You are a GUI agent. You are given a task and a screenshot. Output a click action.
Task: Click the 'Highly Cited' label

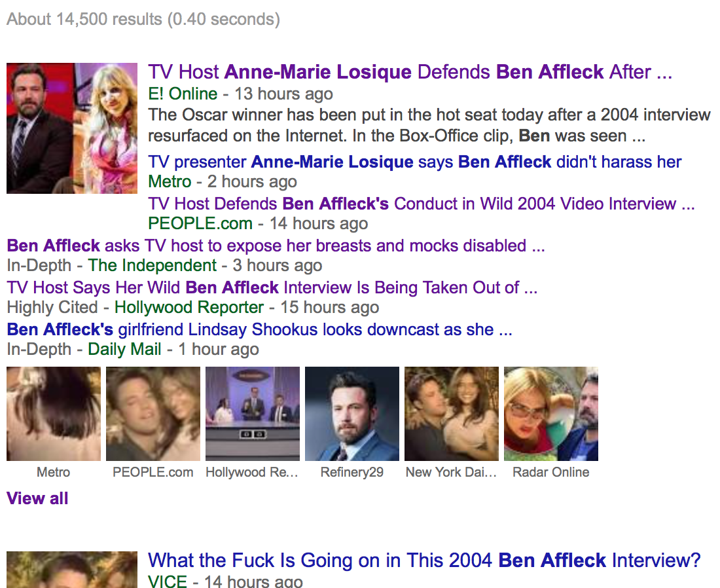click(x=52, y=307)
